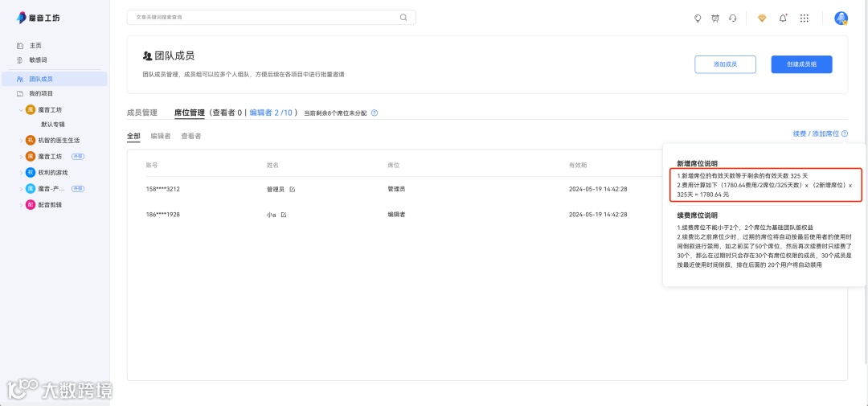Click the gold diamond VIP icon
Screen dimensions: 868x406
[762, 18]
